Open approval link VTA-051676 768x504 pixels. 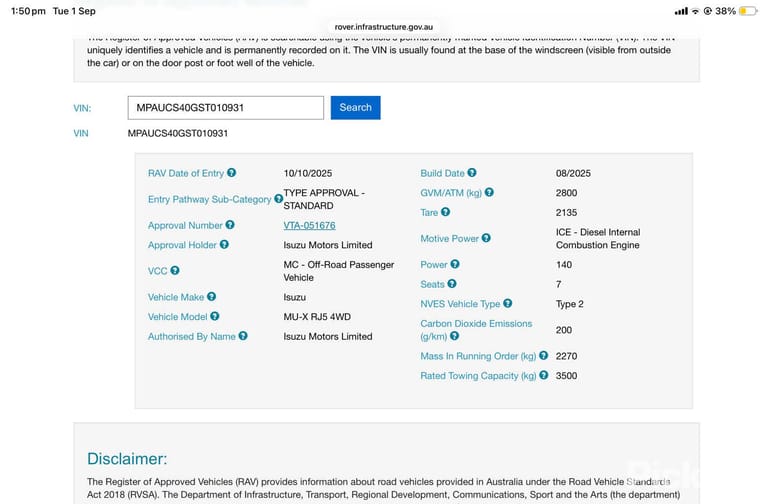pyautogui.click(x=309, y=225)
